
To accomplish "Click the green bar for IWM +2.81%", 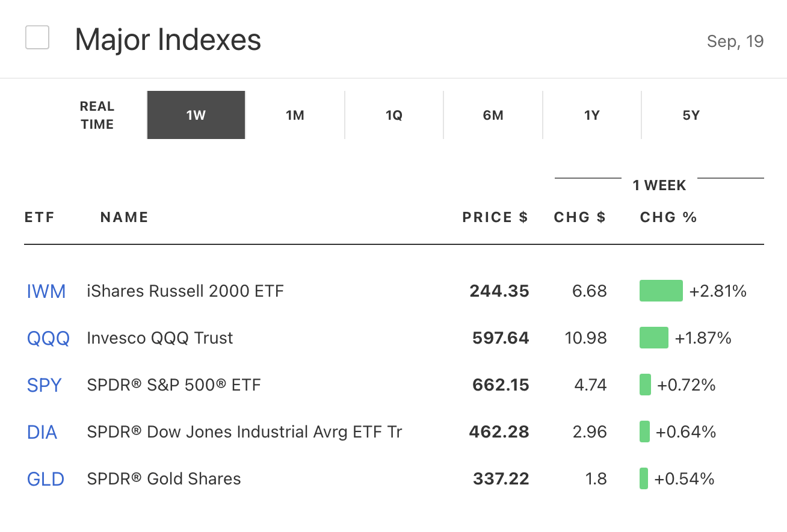I will (661, 291).
